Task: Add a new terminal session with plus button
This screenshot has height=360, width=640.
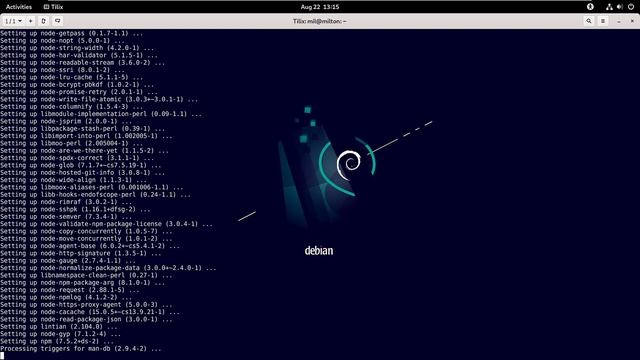Action: tap(31, 21)
